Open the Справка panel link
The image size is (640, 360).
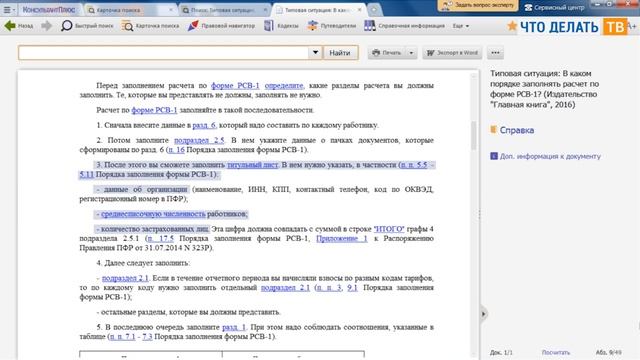point(517,130)
